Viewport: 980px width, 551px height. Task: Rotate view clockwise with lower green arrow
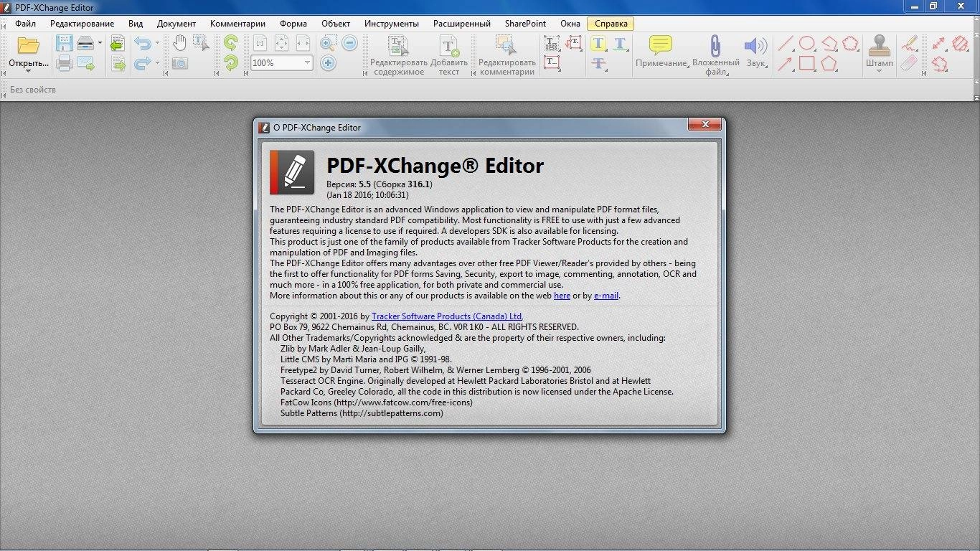point(230,63)
